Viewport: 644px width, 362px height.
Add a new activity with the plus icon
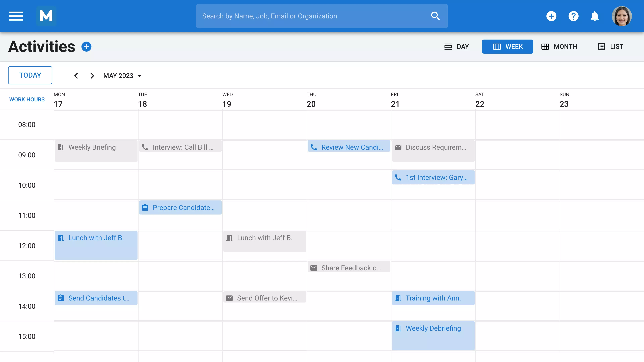pyautogui.click(x=87, y=47)
